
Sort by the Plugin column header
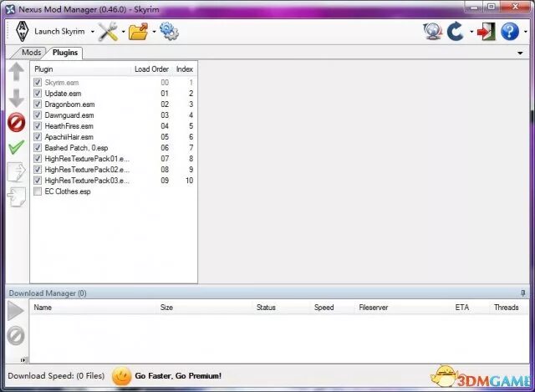coord(80,69)
